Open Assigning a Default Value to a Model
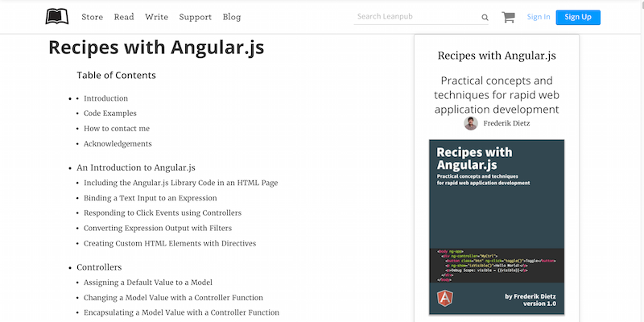Screen dimensions: 644x322 pos(148,283)
